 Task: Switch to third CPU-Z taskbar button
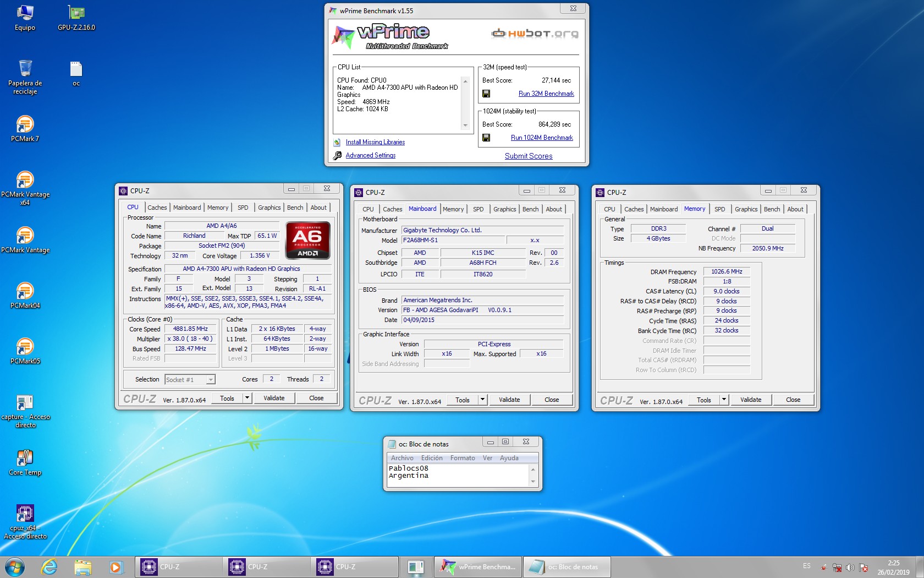(x=355, y=567)
